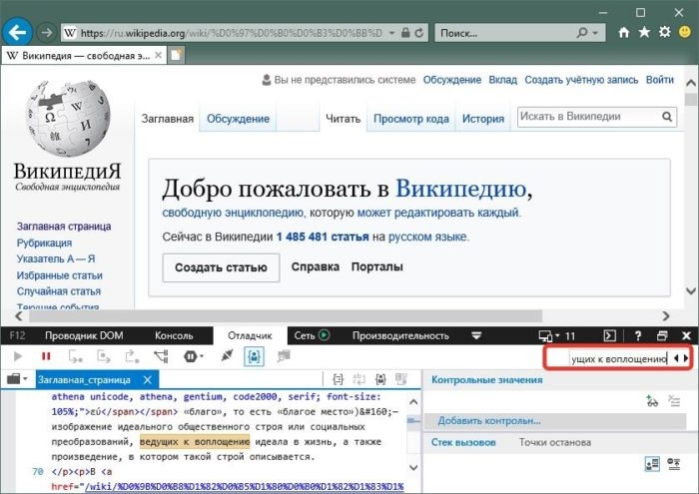
Task: Click the green Network capture play icon
Action: [x=324, y=335]
